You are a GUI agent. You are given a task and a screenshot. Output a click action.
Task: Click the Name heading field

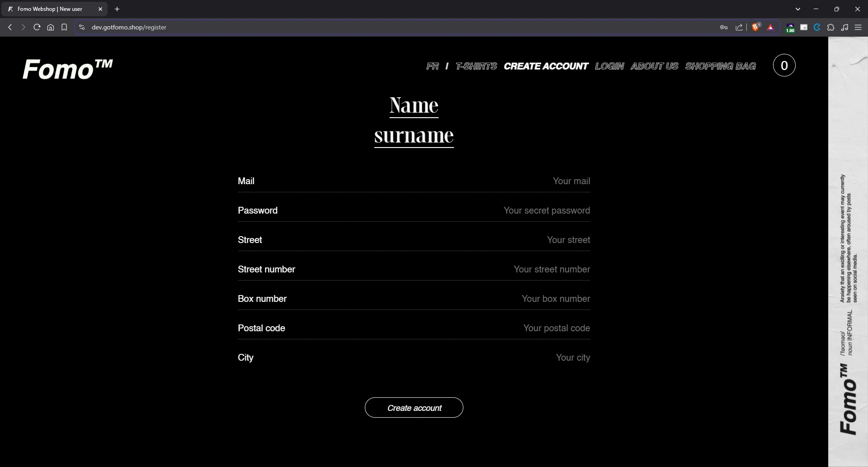click(x=414, y=105)
